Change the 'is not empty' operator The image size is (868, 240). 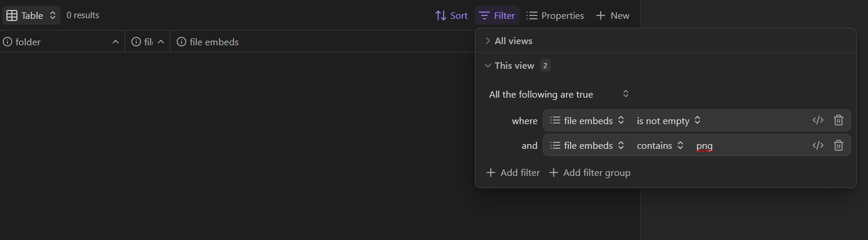tap(669, 121)
